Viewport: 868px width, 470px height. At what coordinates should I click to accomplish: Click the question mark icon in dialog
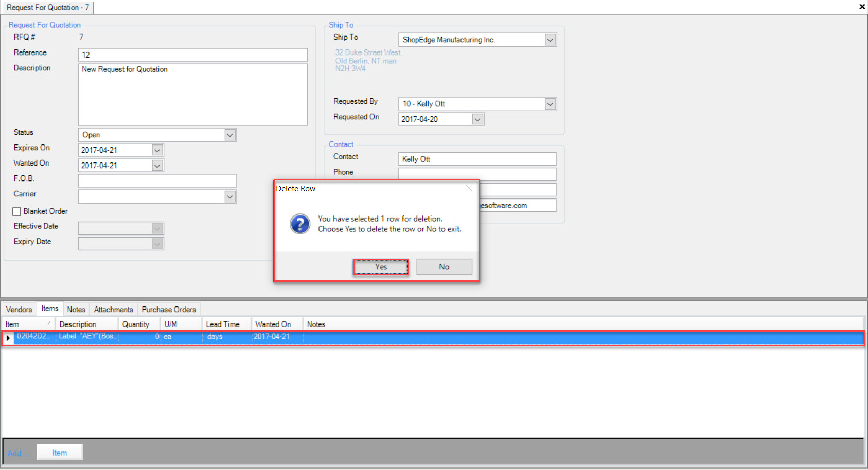300,224
